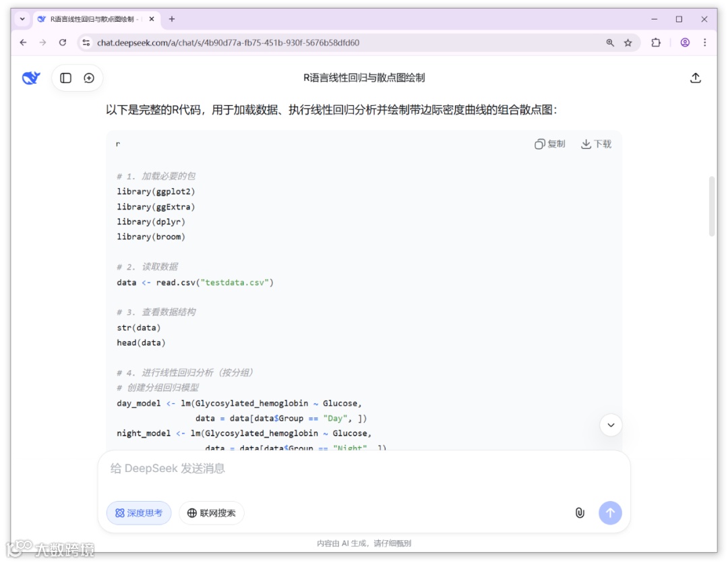The width and height of the screenshot is (728, 563).
Task: Toggle 联网搜索 web search mode
Action: (x=211, y=513)
